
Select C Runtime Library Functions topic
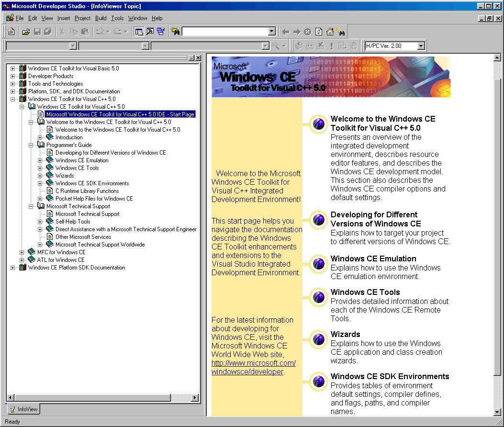point(87,191)
